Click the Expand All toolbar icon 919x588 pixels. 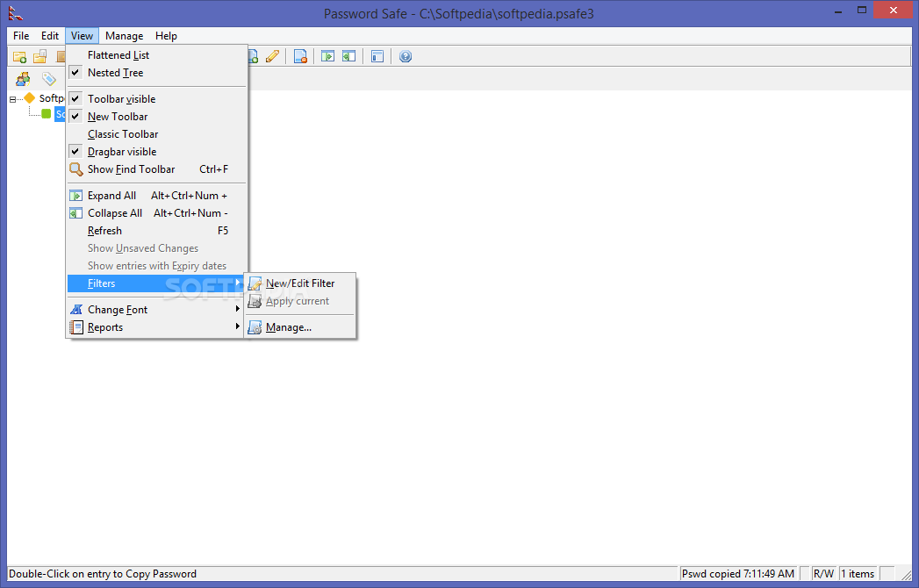[327, 57]
